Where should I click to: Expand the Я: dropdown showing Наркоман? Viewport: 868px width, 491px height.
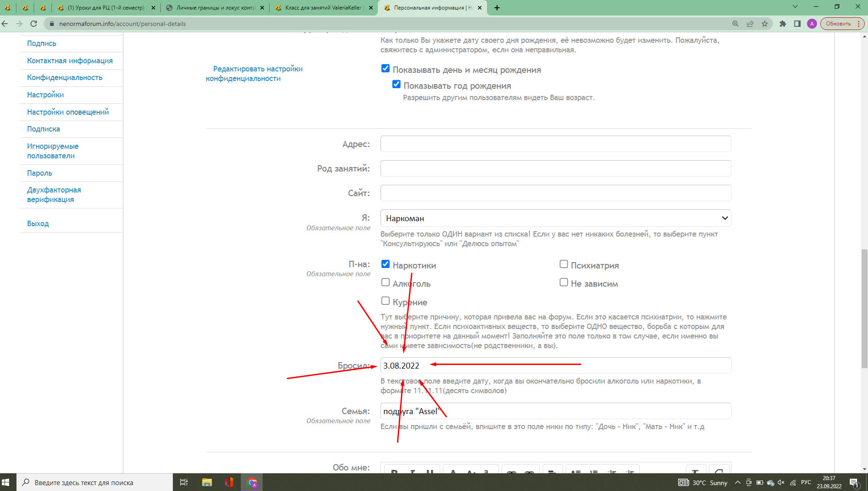(555, 218)
